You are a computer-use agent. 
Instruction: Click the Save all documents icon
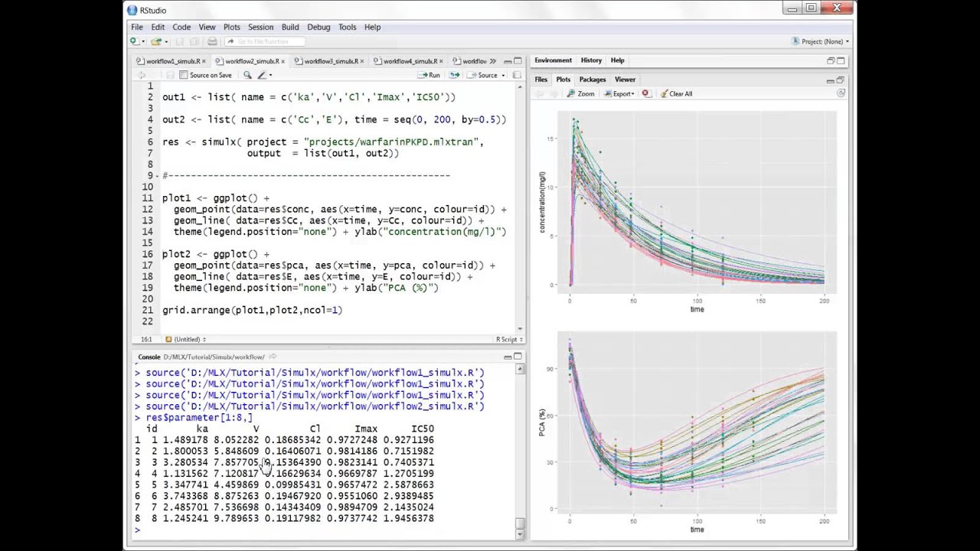(x=194, y=41)
